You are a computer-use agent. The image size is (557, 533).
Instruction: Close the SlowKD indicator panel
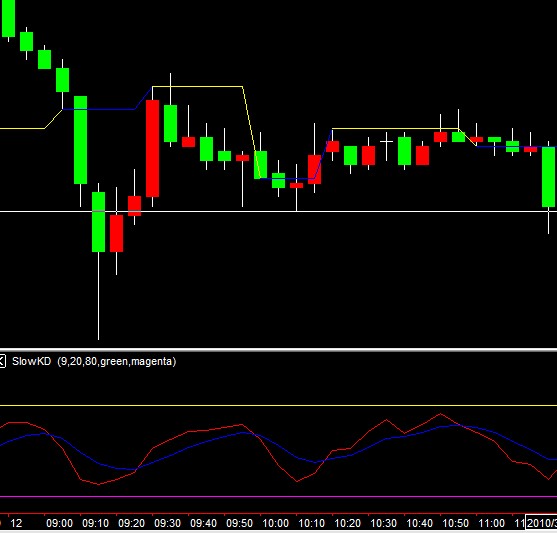point(2,362)
